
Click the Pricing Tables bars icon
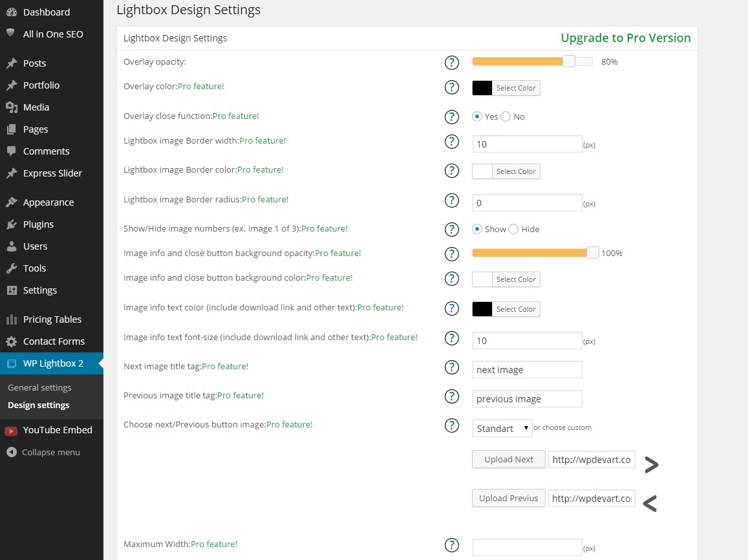[12, 319]
